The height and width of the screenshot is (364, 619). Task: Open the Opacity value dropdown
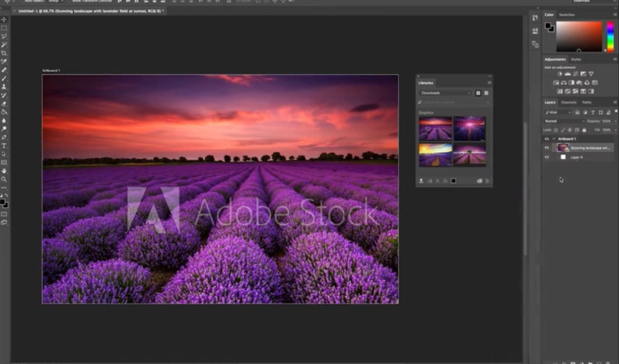tap(615, 121)
